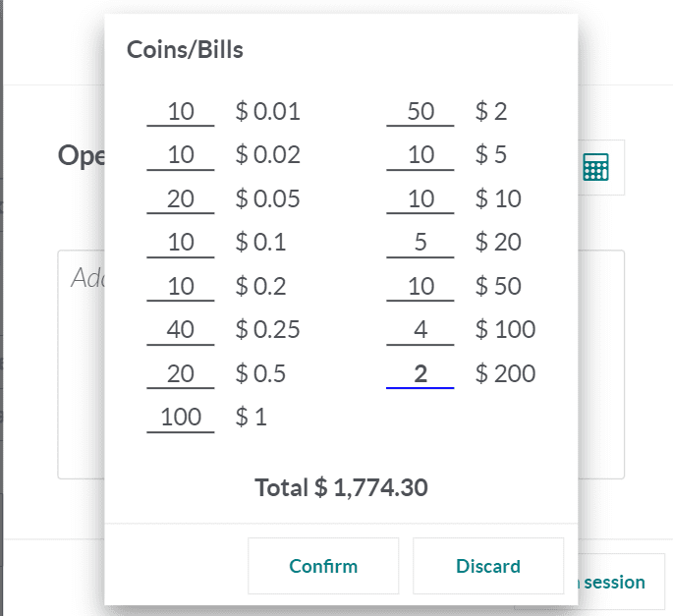673x616 pixels.
Task: Edit quantity field for $ 0.01 coins
Action: tap(181, 112)
